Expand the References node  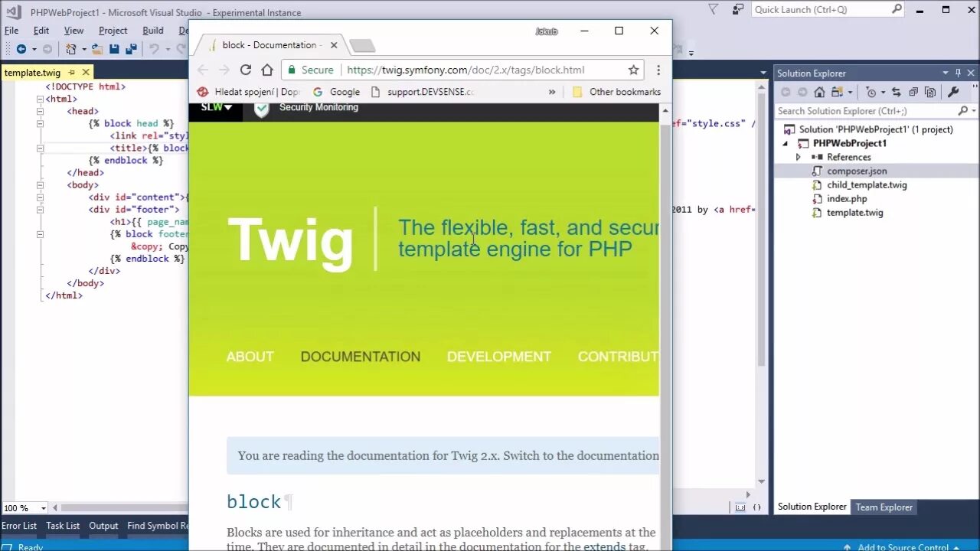click(798, 157)
